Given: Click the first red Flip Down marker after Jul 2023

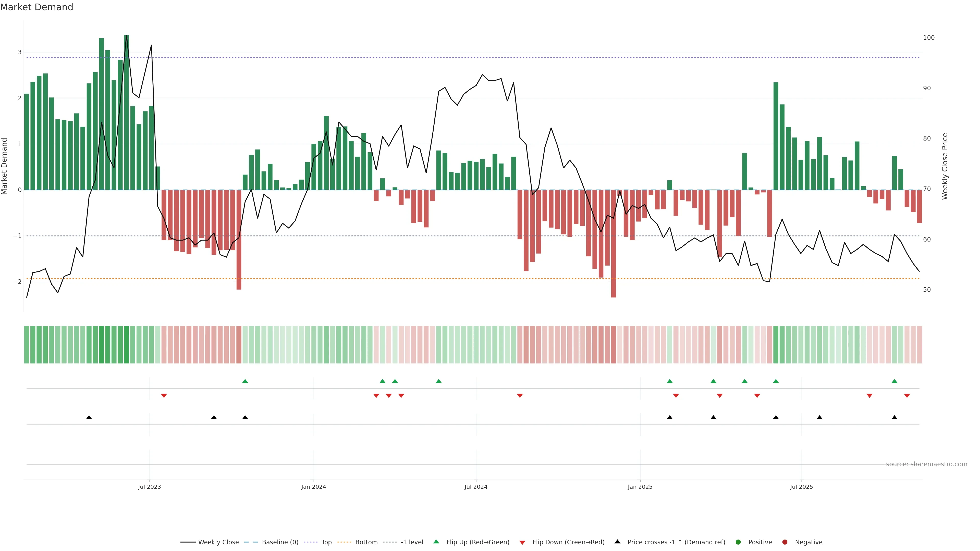Looking at the screenshot, I should 164,396.
